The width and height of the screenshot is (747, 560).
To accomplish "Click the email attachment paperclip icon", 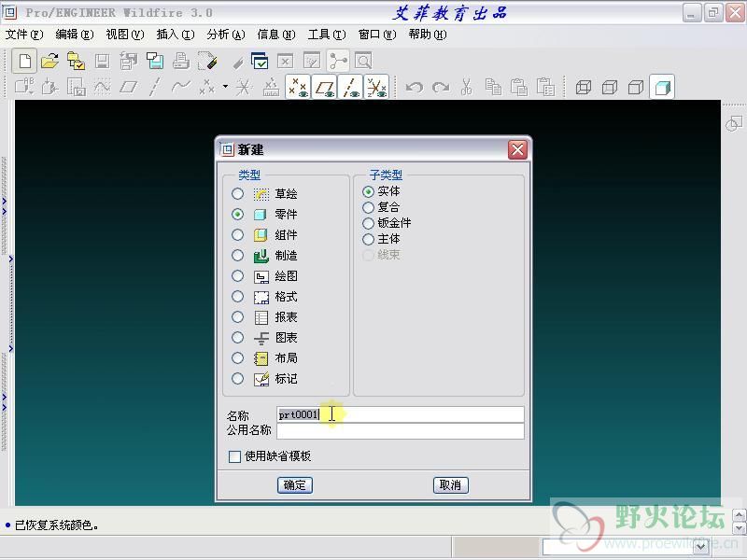I will click(238, 63).
